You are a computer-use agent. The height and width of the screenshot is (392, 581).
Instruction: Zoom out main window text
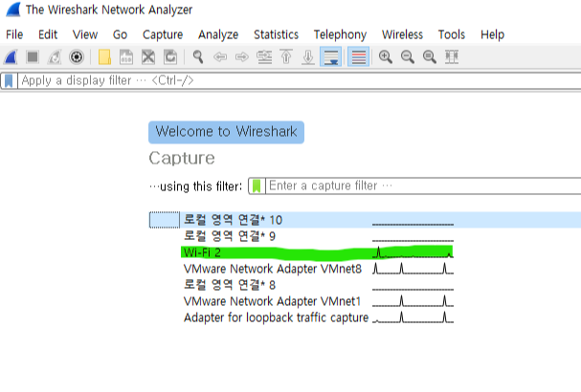408,57
